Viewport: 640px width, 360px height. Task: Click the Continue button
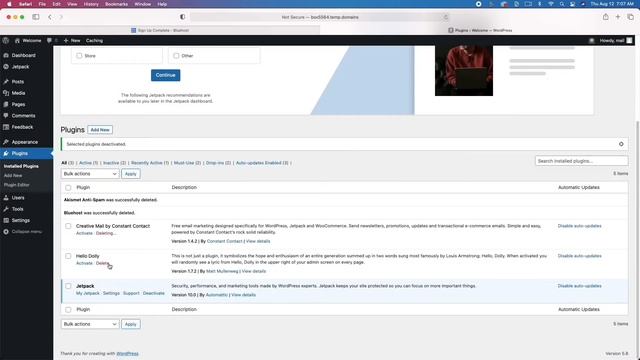(x=165, y=75)
